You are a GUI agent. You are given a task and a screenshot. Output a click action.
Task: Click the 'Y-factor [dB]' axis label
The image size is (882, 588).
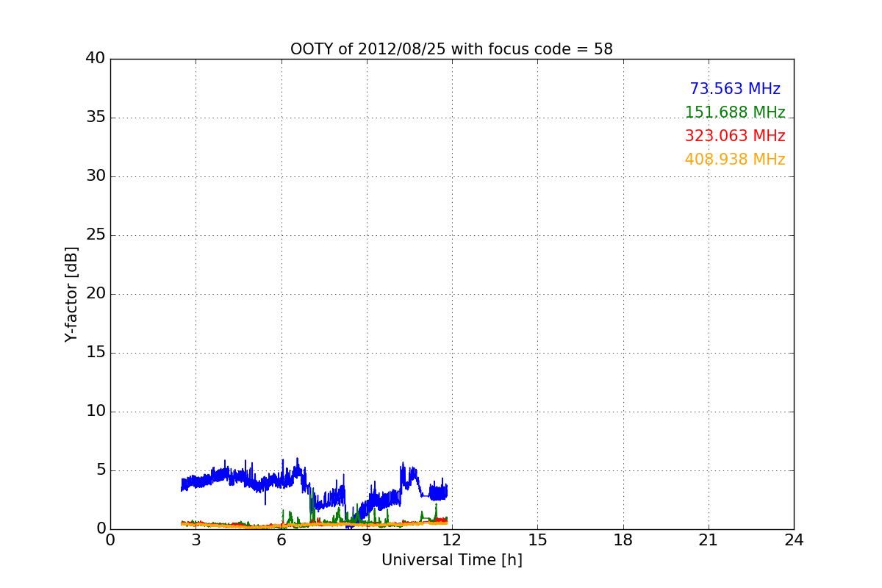(71, 294)
